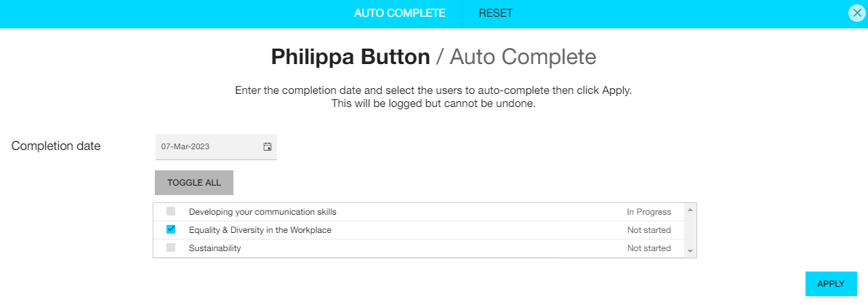The width and height of the screenshot is (868, 305).
Task: Tick Developing your communication skills checkbox
Action: click(171, 211)
